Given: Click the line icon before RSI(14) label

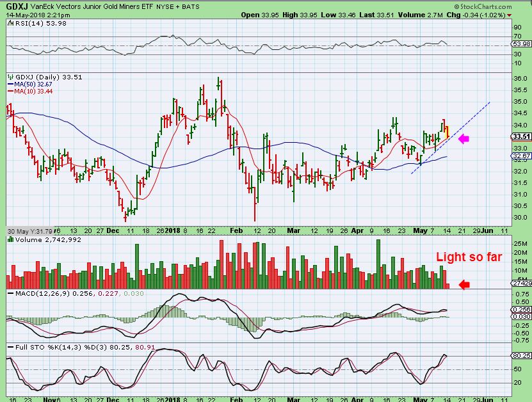Looking at the screenshot, I should (10, 24).
